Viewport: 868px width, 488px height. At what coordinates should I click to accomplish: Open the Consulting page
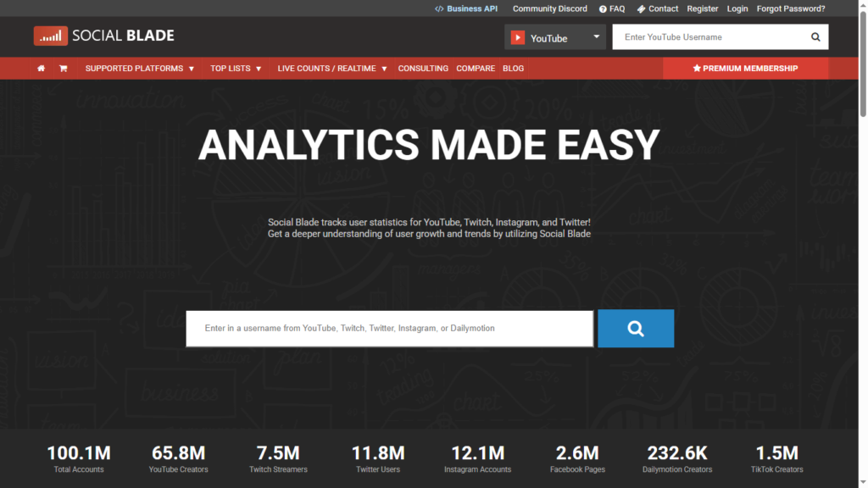click(423, 69)
